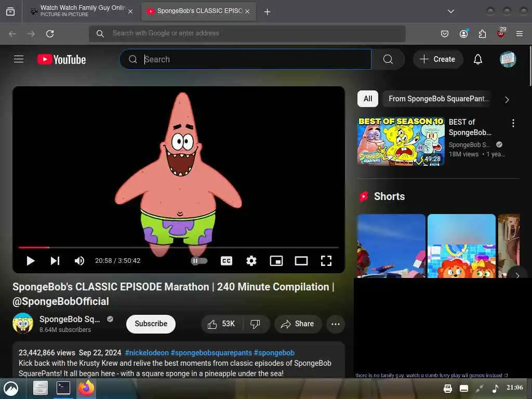Open more actions ellipsis under video
Screen dimensions: 532x399
(x=336, y=324)
